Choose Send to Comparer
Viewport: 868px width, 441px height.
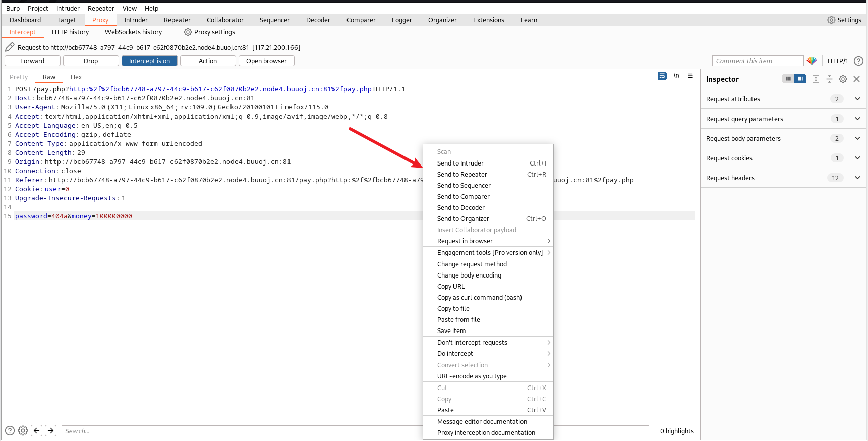point(488,196)
